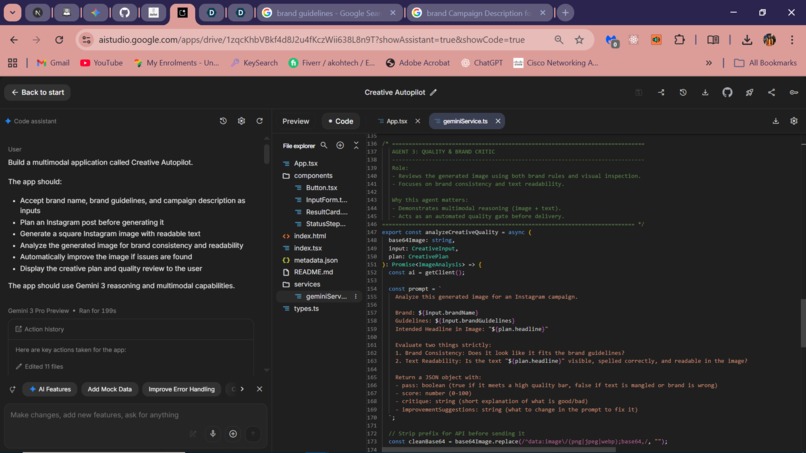Open types.ts file

pyautogui.click(x=306, y=309)
